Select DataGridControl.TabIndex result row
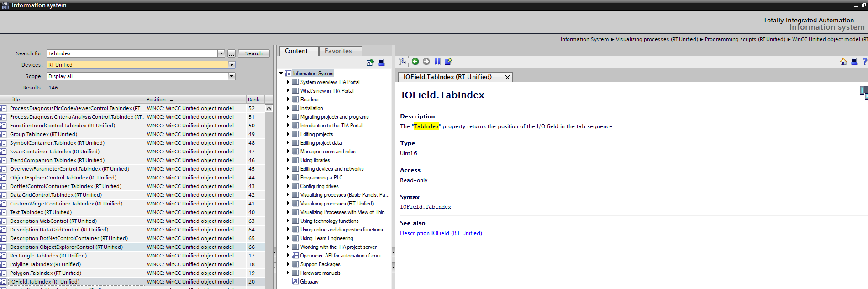Screen dimensions: 868x289 132,195
